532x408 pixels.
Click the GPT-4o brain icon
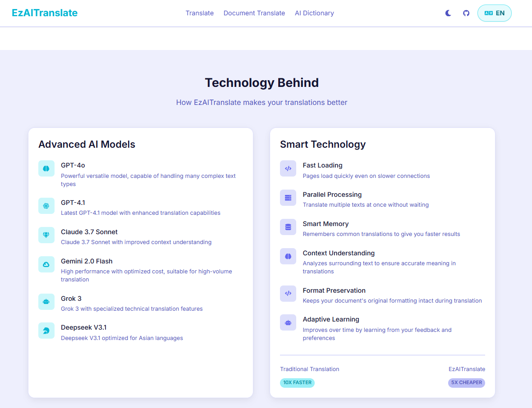click(46, 168)
